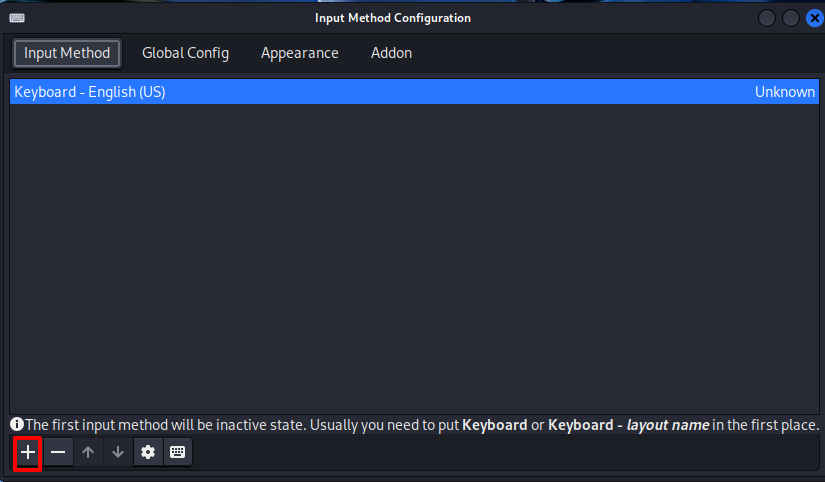
Task: Open configuration for selected input method
Action: (148, 452)
